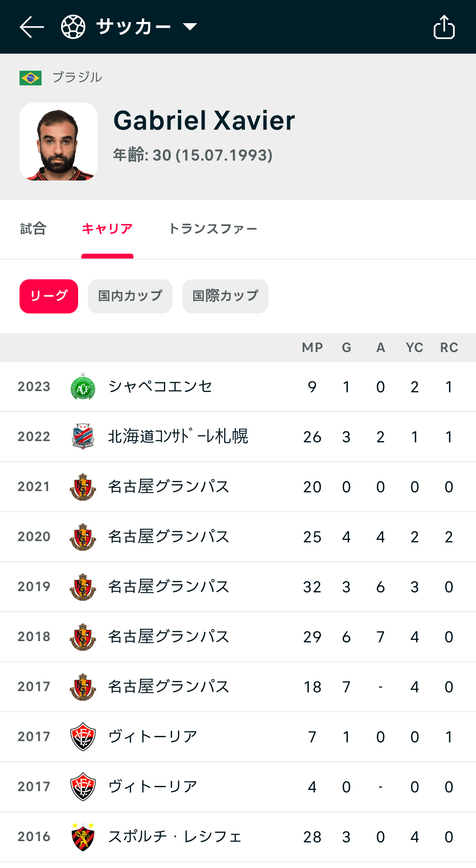Tap the soccer ball sport icon
476x868 pixels.
(x=73, y=27)
